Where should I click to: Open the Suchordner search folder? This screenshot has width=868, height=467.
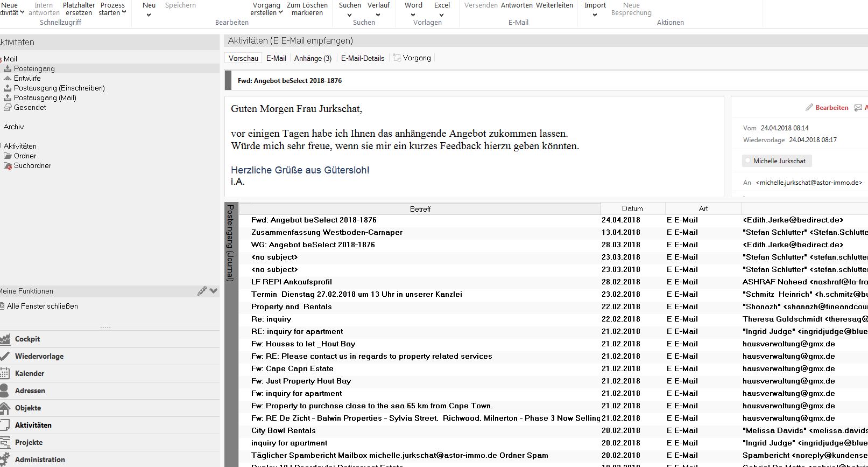tap(32, 165)
